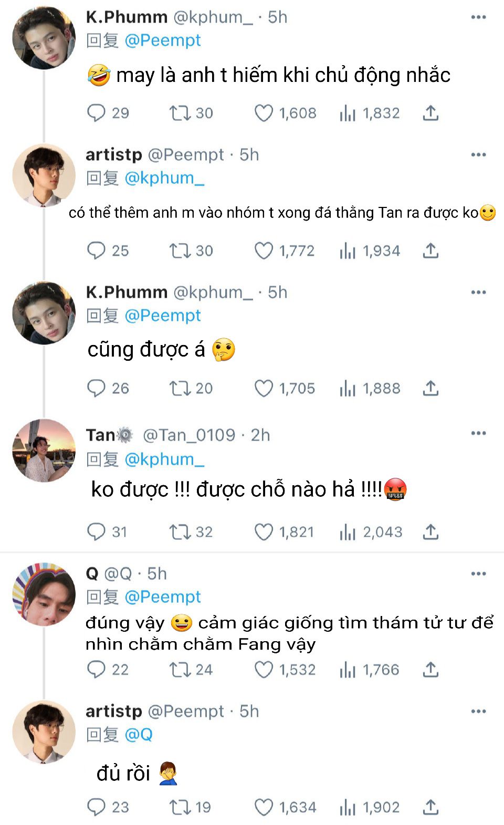
Task: Like K.Phumm's tweet with 1,608 likes
Action: (x=264, y=113)
